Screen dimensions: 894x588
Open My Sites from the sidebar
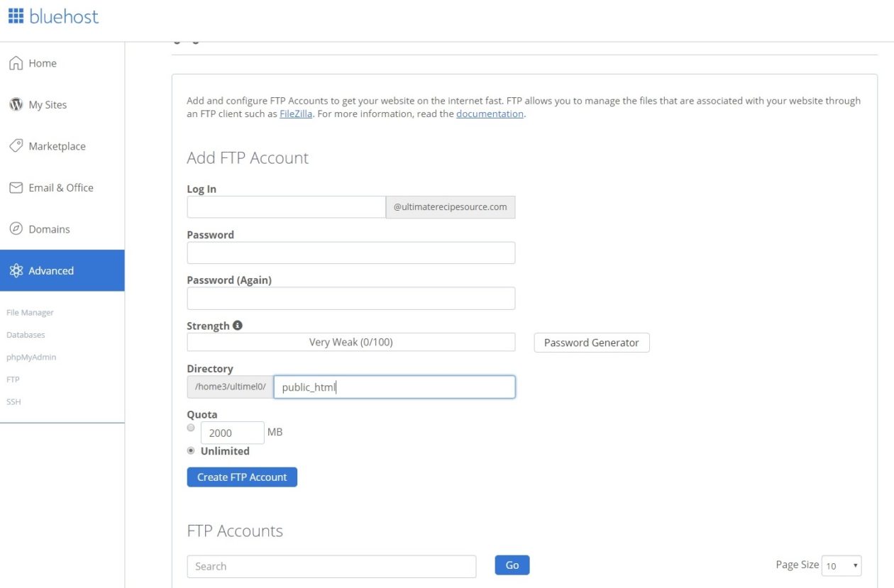click(15, 104)
